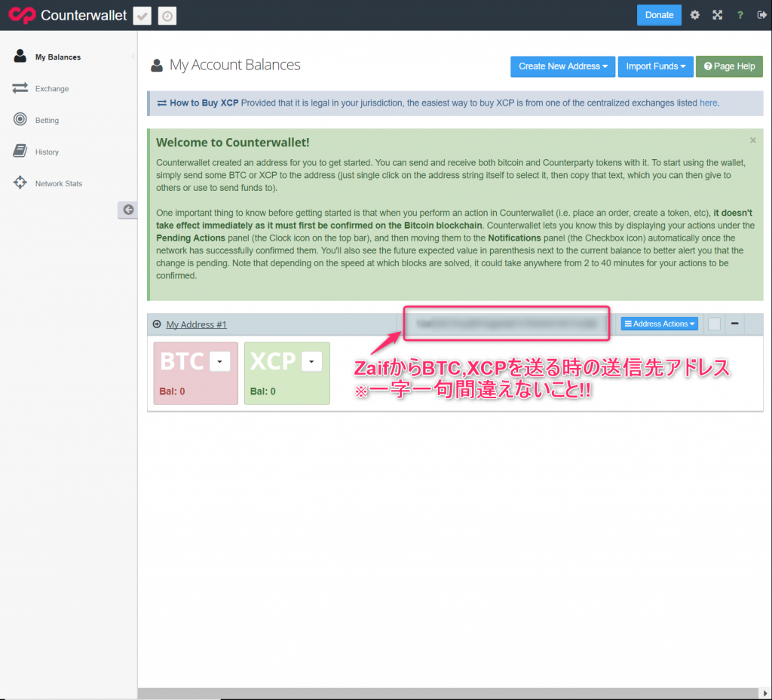
Task: Follow the 'here' link for exchanges
Action: pos(708,103)
